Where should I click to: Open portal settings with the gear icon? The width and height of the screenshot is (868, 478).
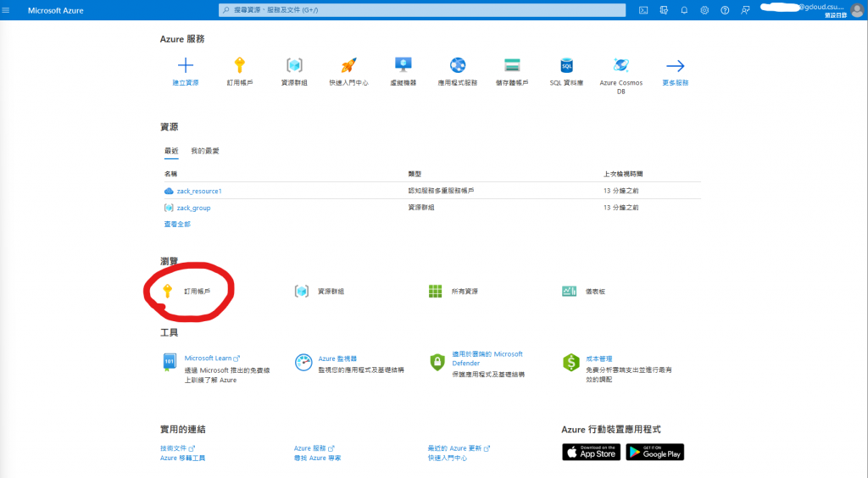click(704, 10)
